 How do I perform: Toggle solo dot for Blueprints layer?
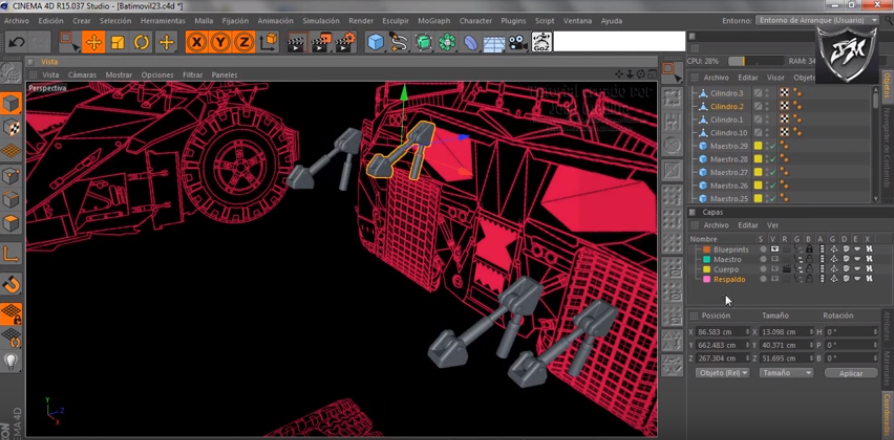(763, 250)
